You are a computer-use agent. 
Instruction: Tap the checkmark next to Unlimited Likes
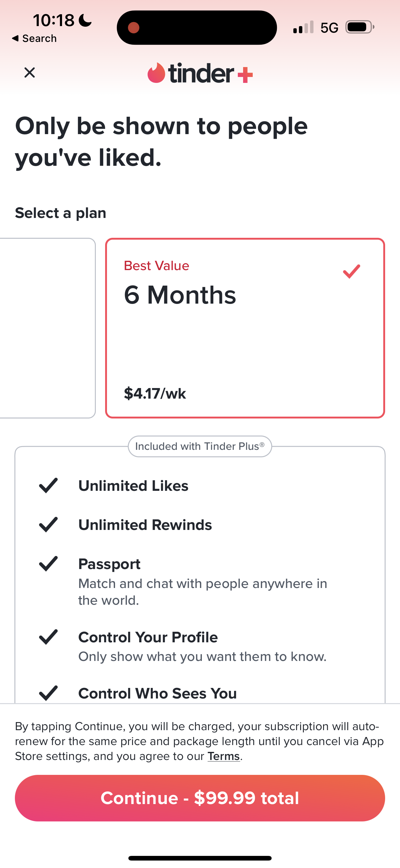click(48, 486)
